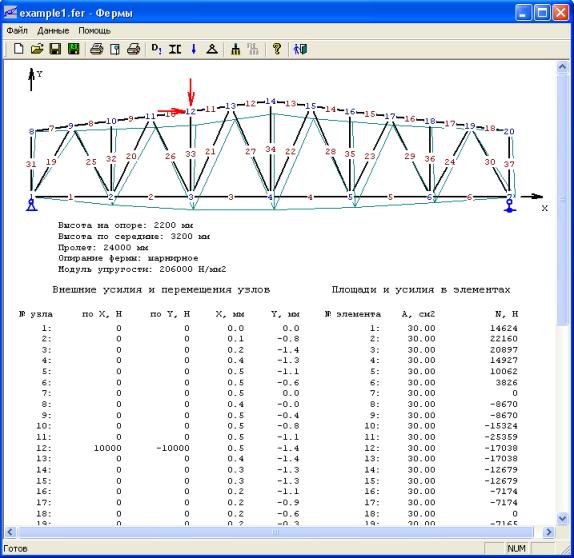Viewport: 574px width, 558px height.
Task: Select the support type triangle icon
Action: tap(212, 49)
